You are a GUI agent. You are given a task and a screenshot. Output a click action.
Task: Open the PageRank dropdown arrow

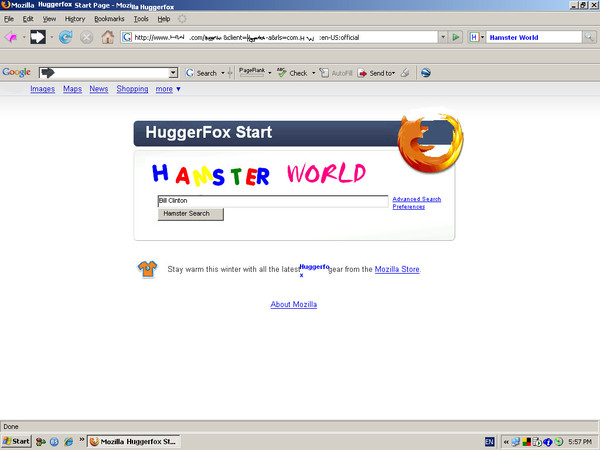pyautogui.click(x=269, y=73)
